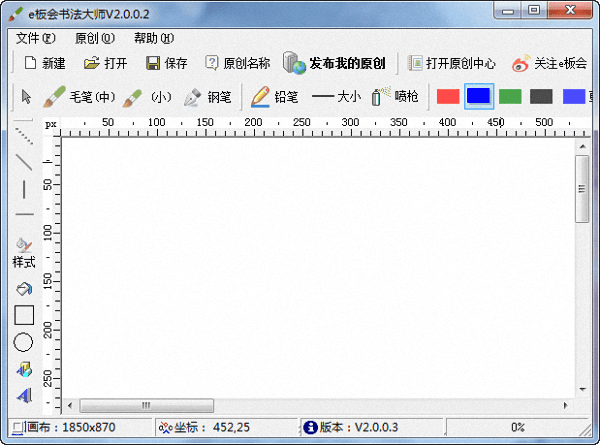Choose the diagonal line tool
Screen dimensions: 600x445
click(x=24, y=162)
